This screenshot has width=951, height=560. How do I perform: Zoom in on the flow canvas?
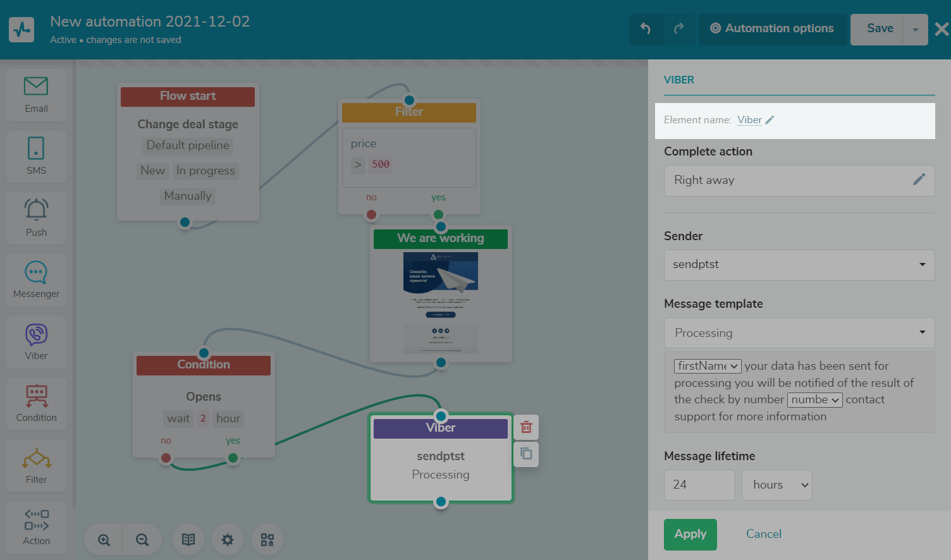[x=104, y=540]
